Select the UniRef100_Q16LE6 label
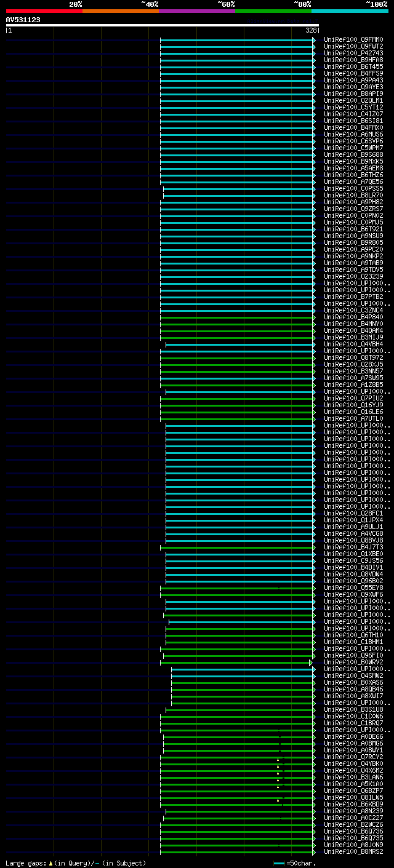This screenshot has height=868, width=394. click(353, 412)
